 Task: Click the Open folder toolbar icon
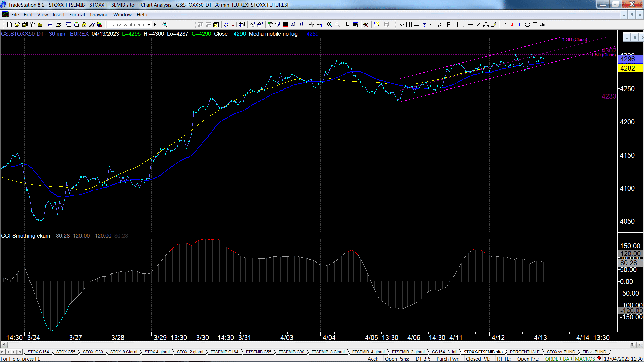click(17, 24)
